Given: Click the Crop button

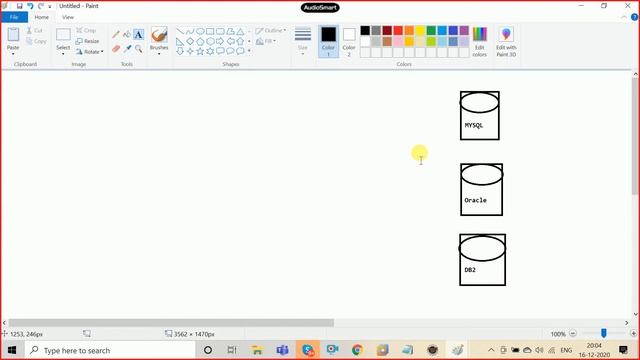Looking at the screenshot, I should pyautogui.click(x=86, y=31).
